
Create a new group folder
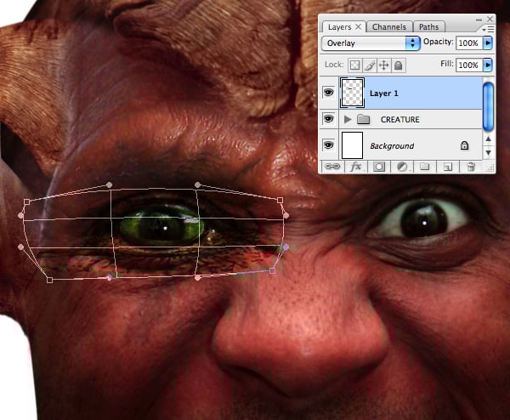point(424,167)
